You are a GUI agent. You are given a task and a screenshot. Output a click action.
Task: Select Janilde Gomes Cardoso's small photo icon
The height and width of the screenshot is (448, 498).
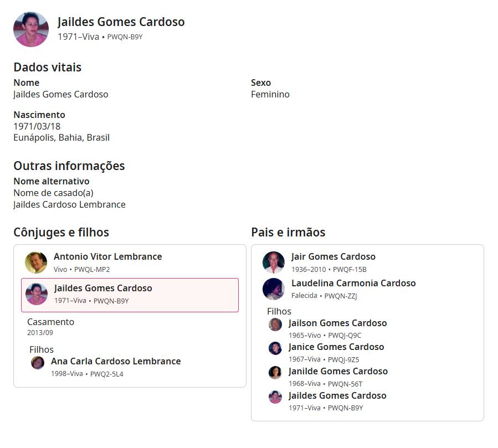click(275, 373)
